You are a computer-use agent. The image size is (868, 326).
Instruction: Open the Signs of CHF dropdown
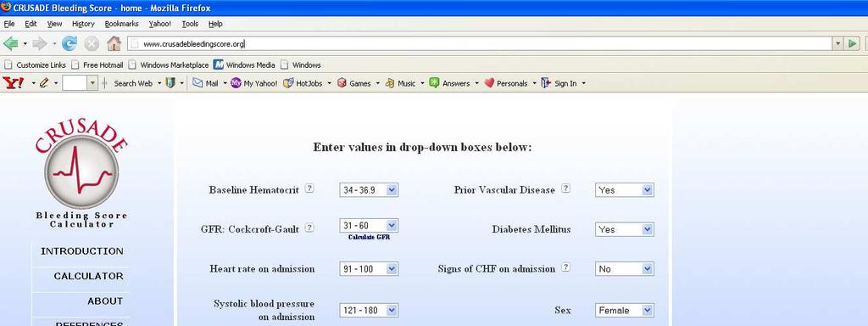click(625, 269)
